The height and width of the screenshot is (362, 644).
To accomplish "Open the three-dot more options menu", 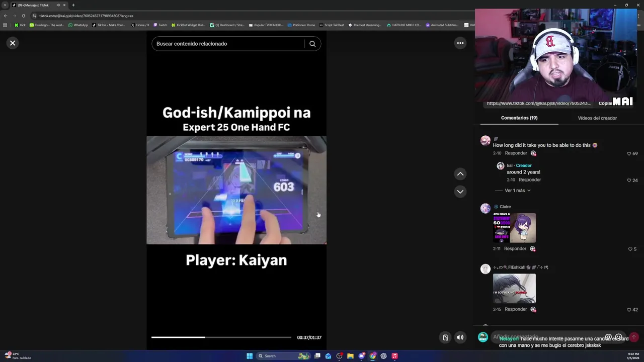I will coord(460,43).
